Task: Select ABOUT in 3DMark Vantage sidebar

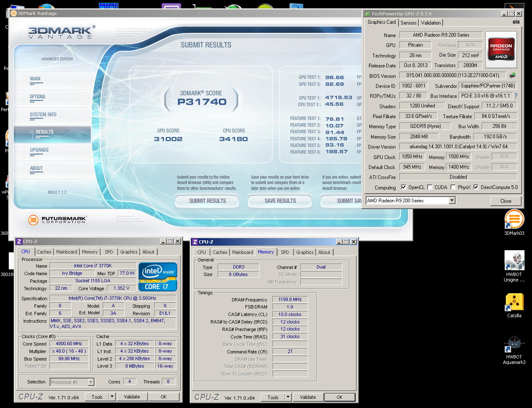Action: tap(52, 170)
